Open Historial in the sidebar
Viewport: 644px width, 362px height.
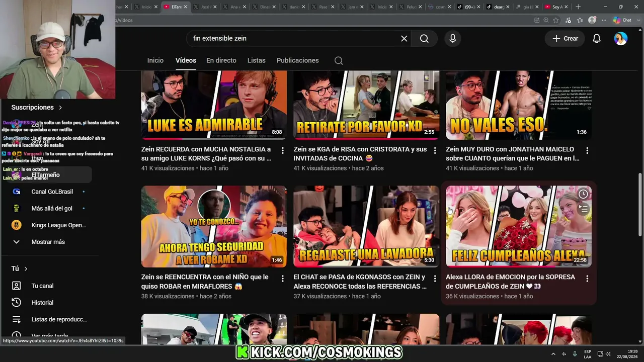(50, 302)
